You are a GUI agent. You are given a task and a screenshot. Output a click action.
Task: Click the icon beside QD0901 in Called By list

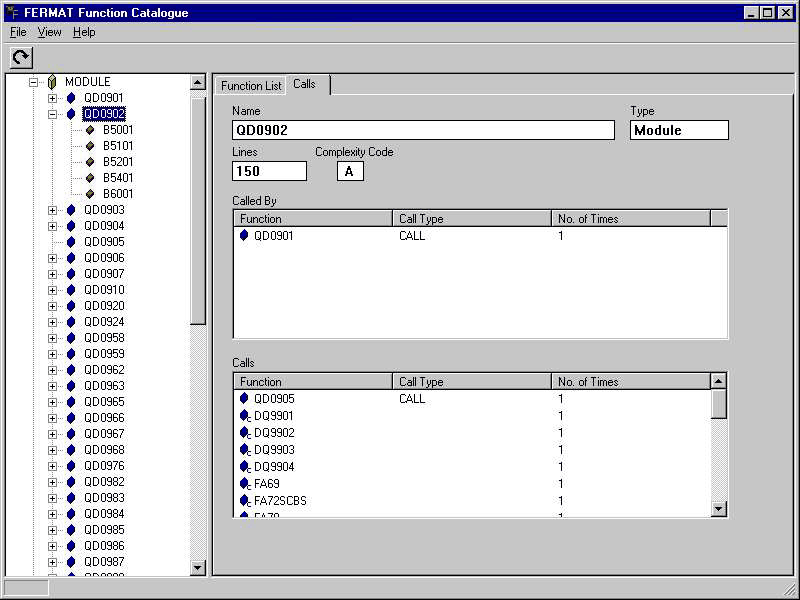tap(244, 236)
